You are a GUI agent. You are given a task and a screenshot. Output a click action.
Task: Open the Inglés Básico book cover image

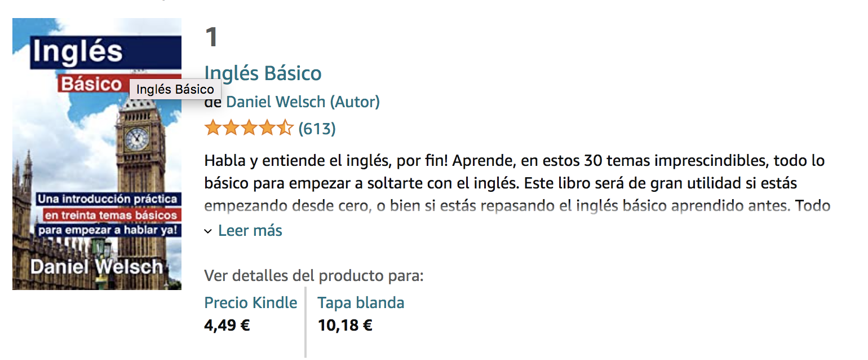click(x=97, y=154)
